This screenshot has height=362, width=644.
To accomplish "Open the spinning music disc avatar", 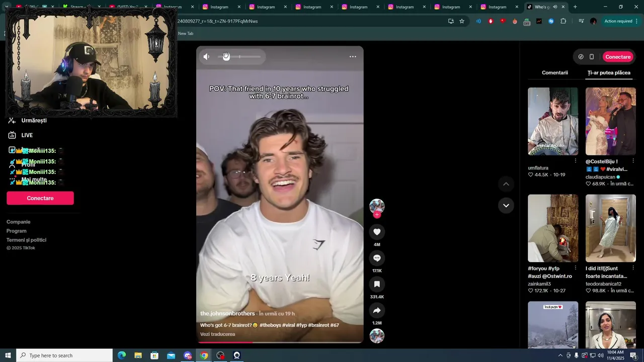I will pos(377,336).
